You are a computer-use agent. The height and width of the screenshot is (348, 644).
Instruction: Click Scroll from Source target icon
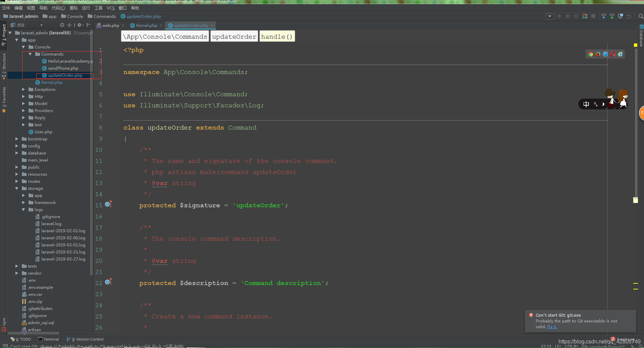coord(62,25)
